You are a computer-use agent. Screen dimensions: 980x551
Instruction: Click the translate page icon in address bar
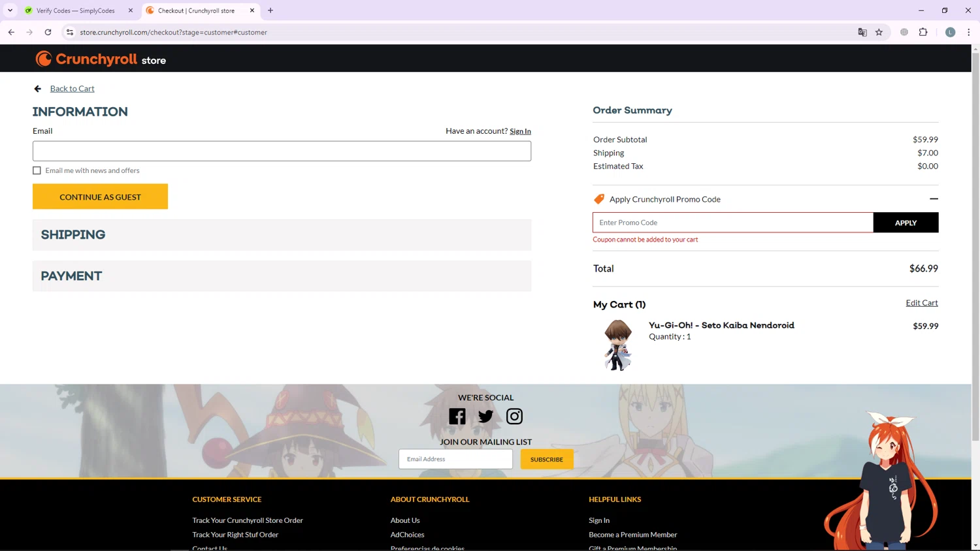point(862,32)
